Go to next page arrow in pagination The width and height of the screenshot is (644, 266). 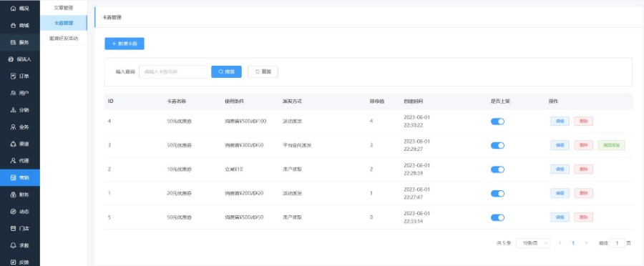[x=586, y=243]
